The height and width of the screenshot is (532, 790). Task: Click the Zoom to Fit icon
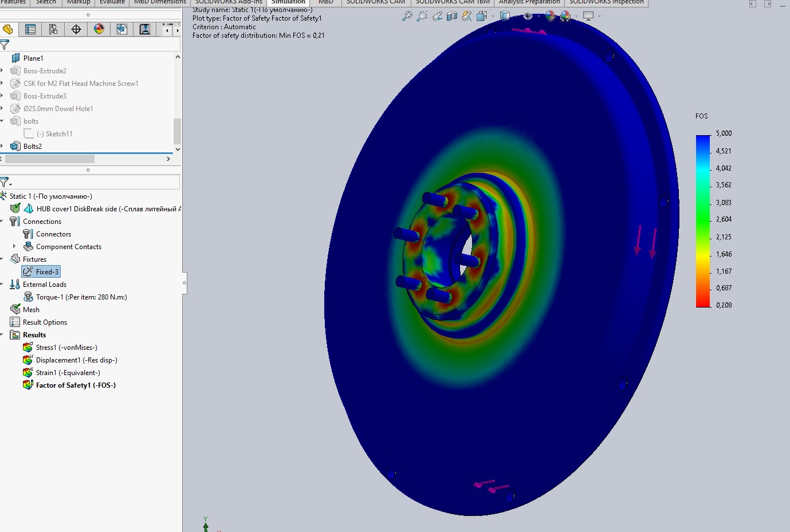[407, 17]
